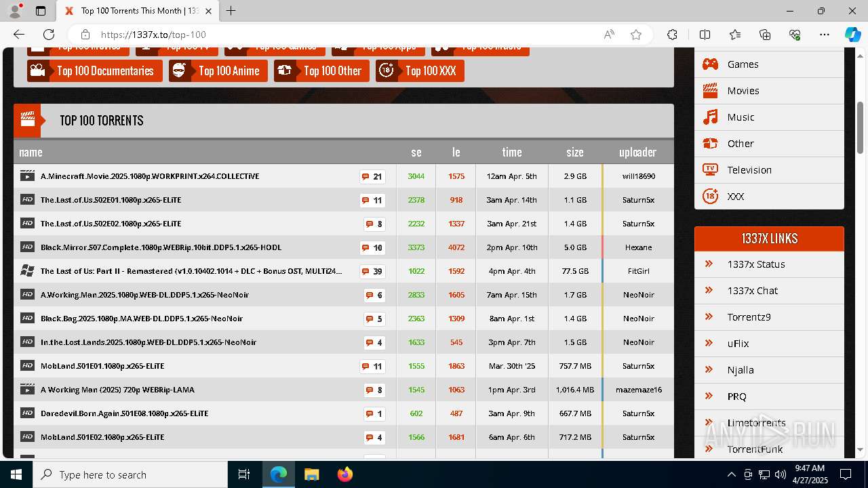Open MobLand.S01E02 torrent link
The height and width of the screenshot is (488, 868).
click(x=102, y=437)
